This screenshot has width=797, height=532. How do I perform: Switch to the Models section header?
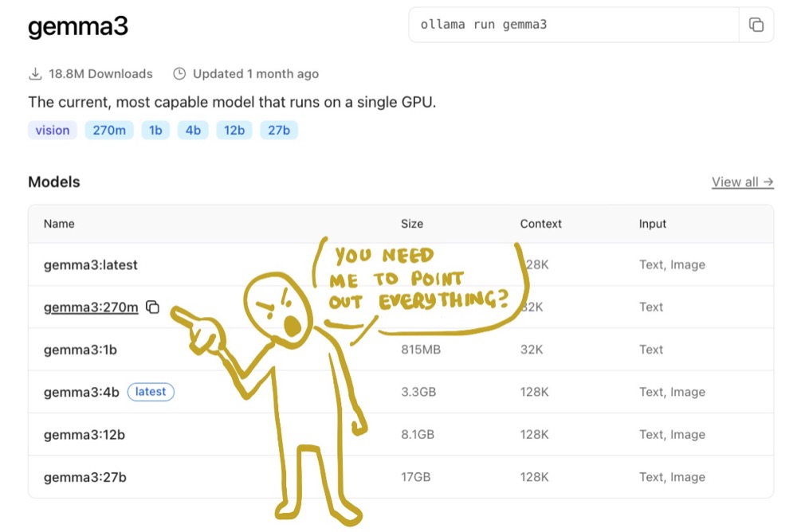[53, 182]
